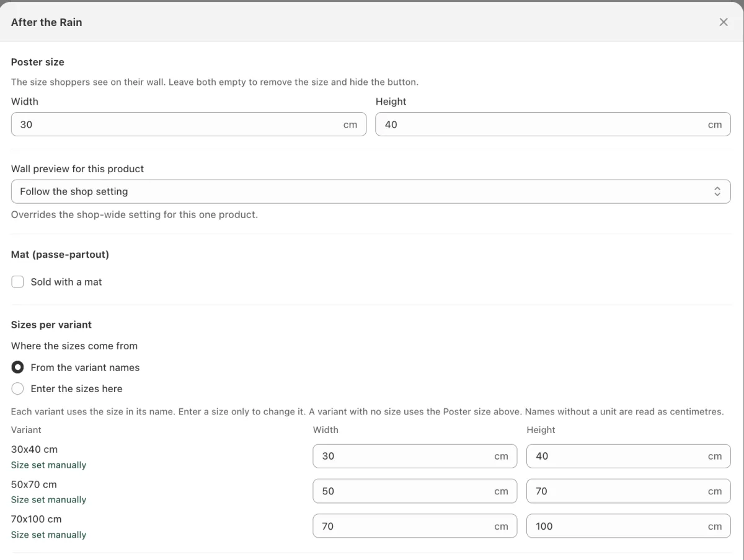Click the 70x100 cm variant width field

click(x=415, y=526)
